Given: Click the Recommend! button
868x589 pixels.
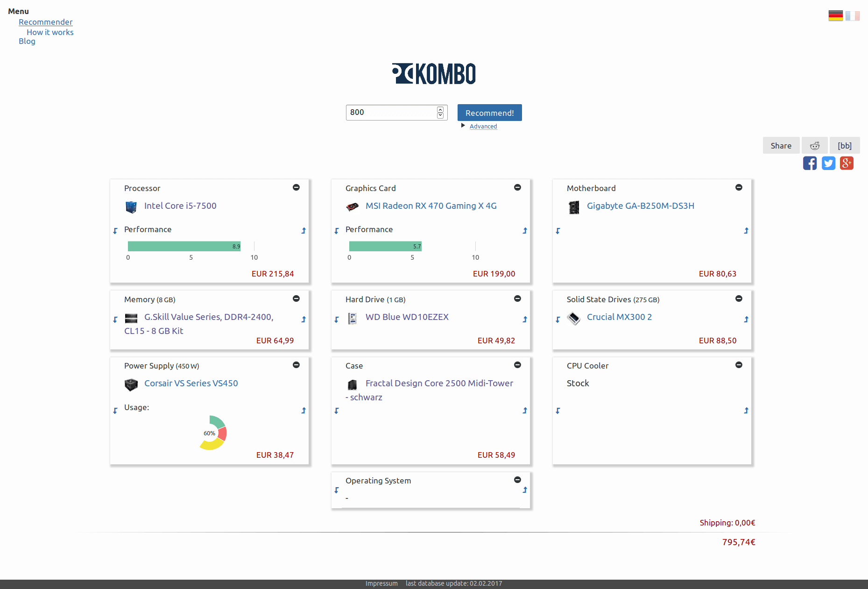Looking at the screenshot, I should coord(490,113).
